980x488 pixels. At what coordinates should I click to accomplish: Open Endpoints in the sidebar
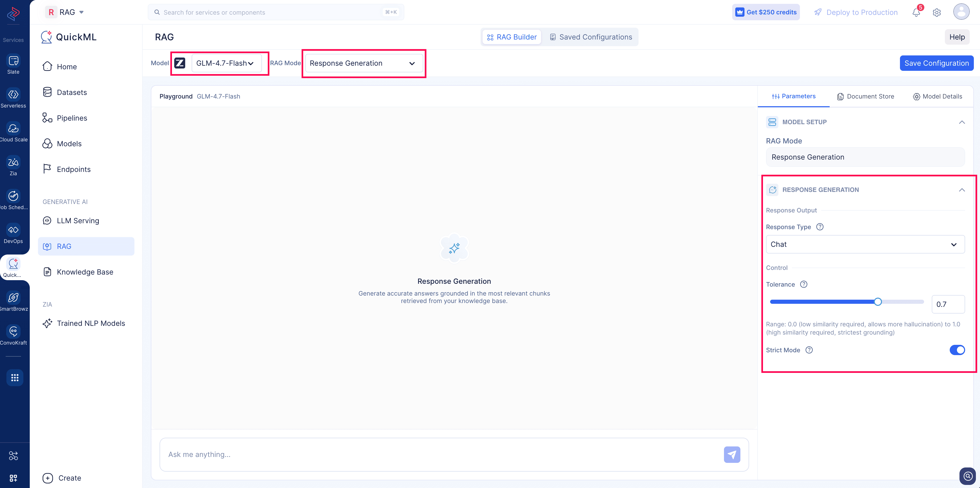point(86,169)
